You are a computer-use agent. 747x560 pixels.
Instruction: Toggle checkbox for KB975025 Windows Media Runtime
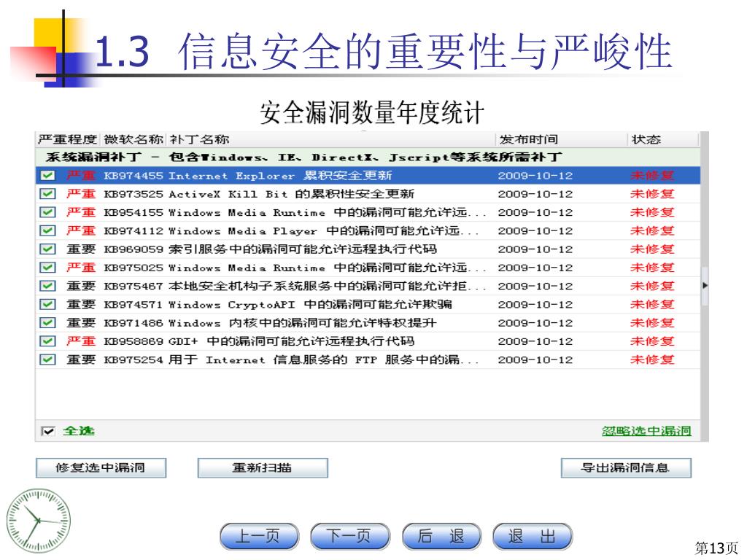47,268
